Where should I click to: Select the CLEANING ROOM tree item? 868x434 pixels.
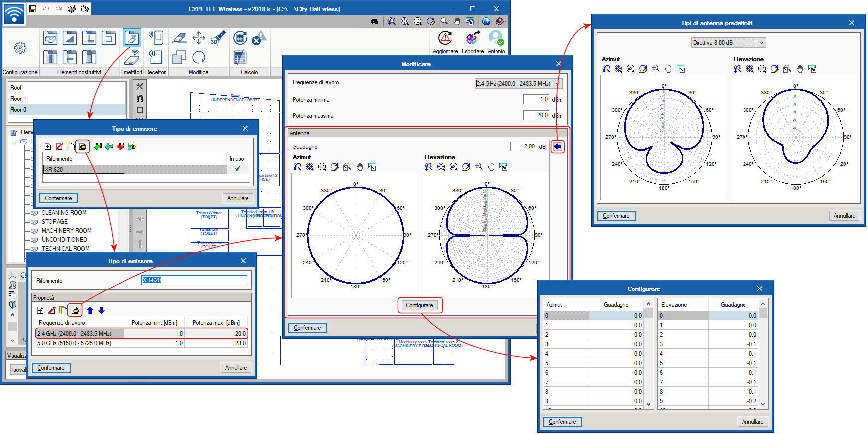point(64,213)
